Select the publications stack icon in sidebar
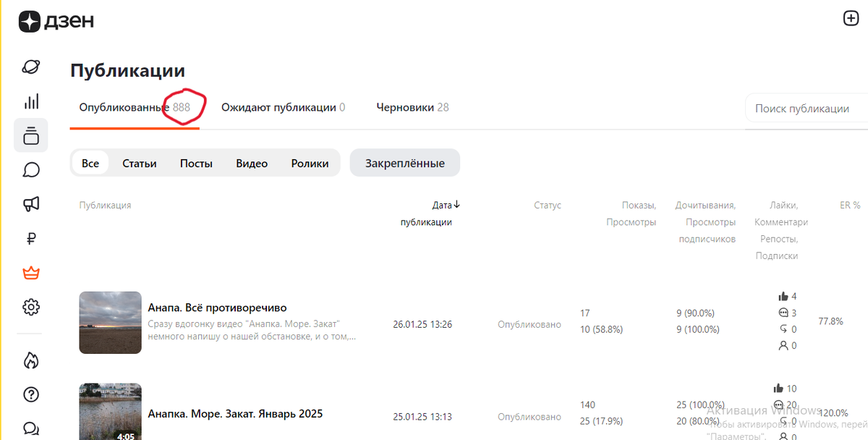Viewport: 868px width, 440px height. point(31,135)
